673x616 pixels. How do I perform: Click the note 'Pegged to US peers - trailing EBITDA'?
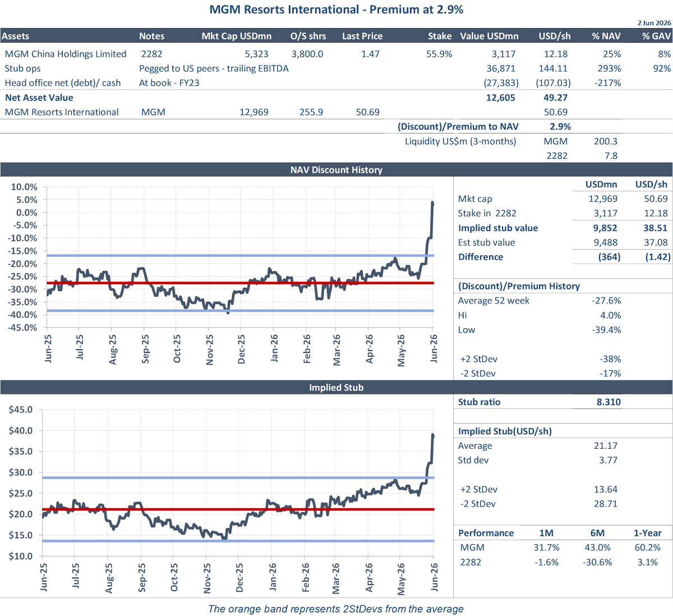(214, 68)
